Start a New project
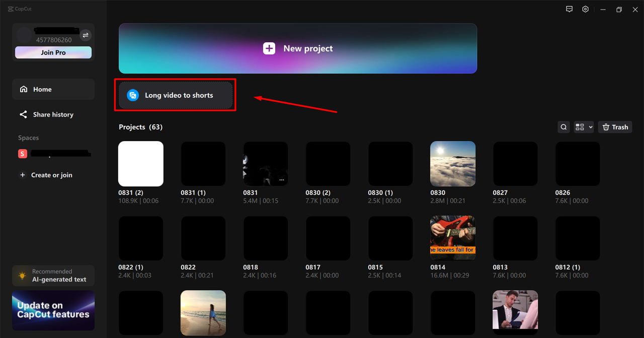The image size is (644, 338). [298, 48]
